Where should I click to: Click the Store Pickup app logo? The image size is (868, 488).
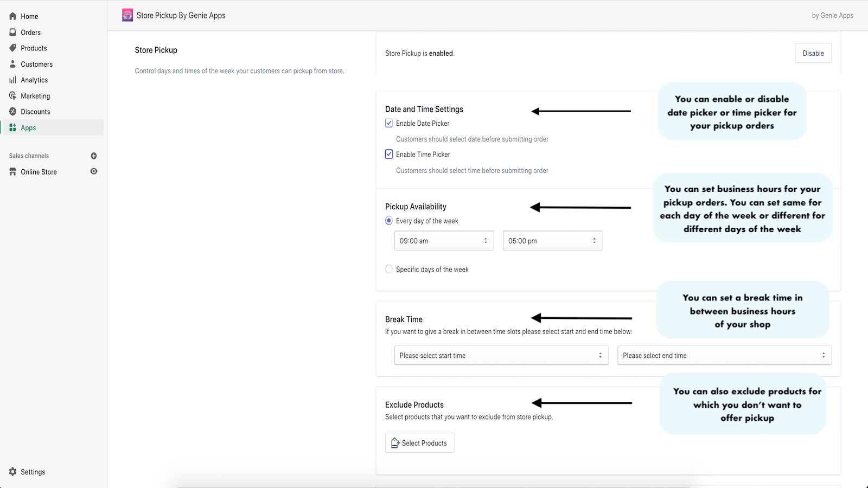[127, 15]
